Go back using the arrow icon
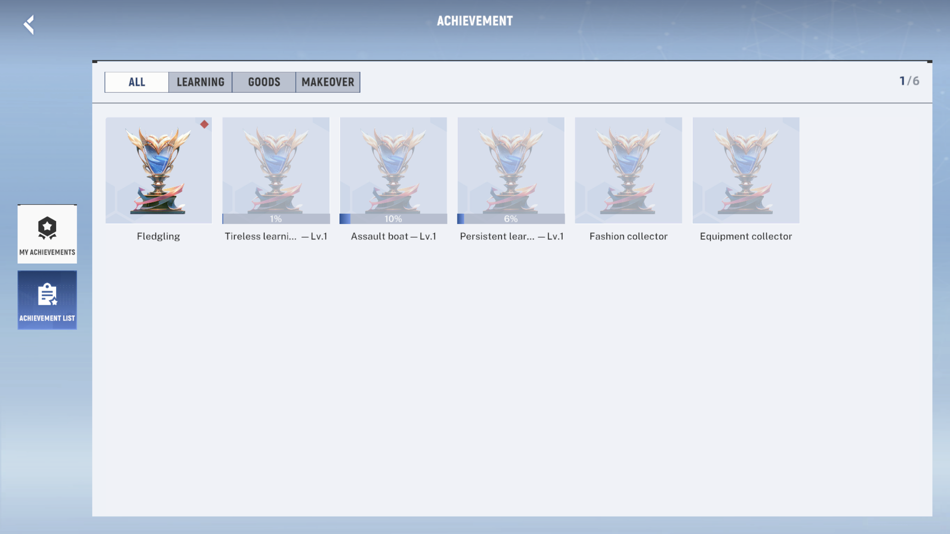This screenshot has width=950, height=534. click(28, 24)
